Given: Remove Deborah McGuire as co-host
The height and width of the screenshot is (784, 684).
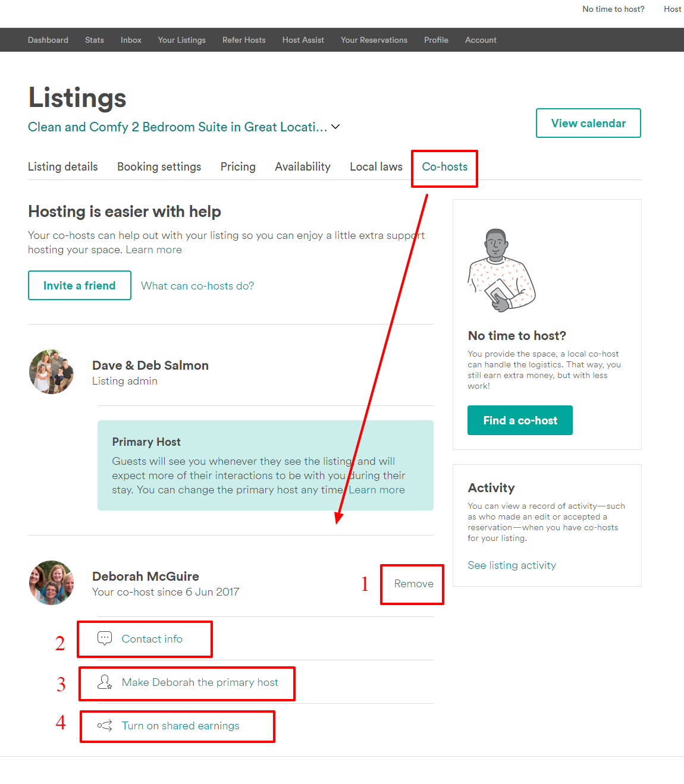Looking at the screenshot, I should 413,584.
